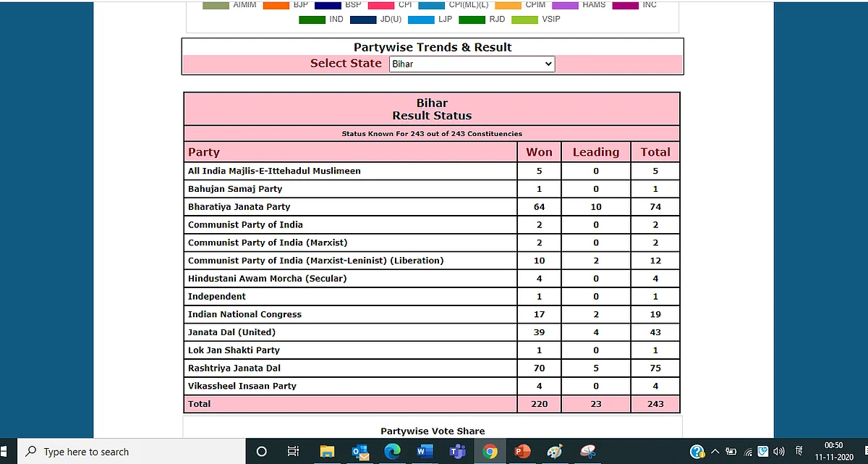This screenshot has width=868, height=464.
Task: Open Cortana circle icon in taskbar
Action: [x=262, y=451]
